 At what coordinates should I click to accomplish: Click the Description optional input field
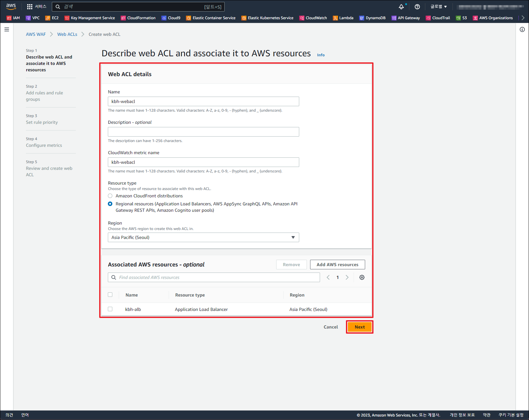[204, 132]
